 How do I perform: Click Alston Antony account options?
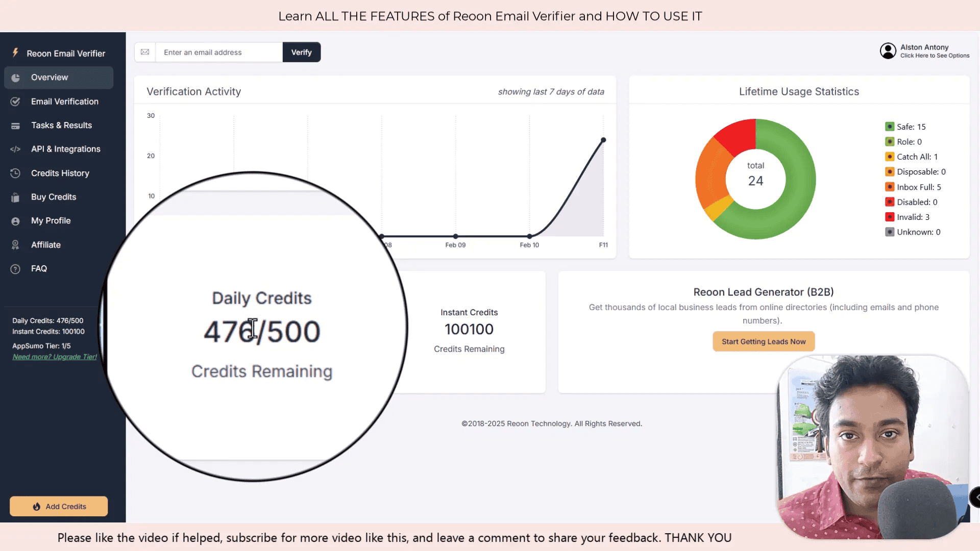pyautogui.click(x=924, y=51)
